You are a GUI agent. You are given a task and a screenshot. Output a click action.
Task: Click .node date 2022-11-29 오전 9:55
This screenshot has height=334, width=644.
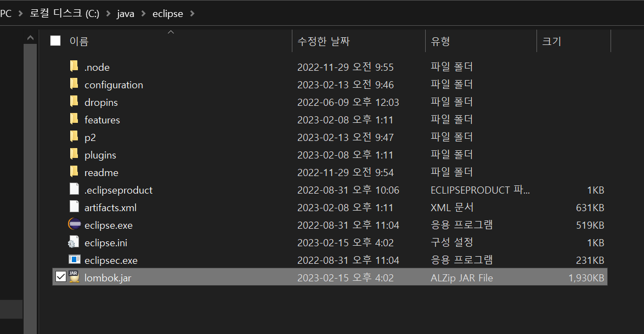click(346, 67)
